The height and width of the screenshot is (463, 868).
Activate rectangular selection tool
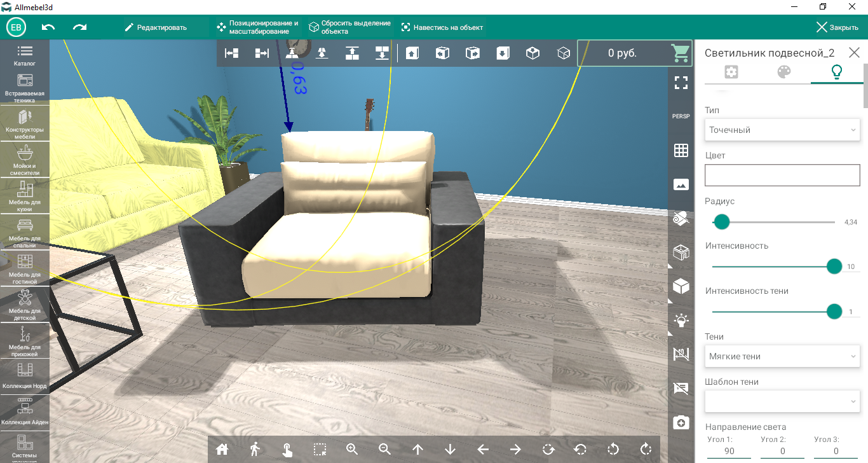click(x=320, y=449)
